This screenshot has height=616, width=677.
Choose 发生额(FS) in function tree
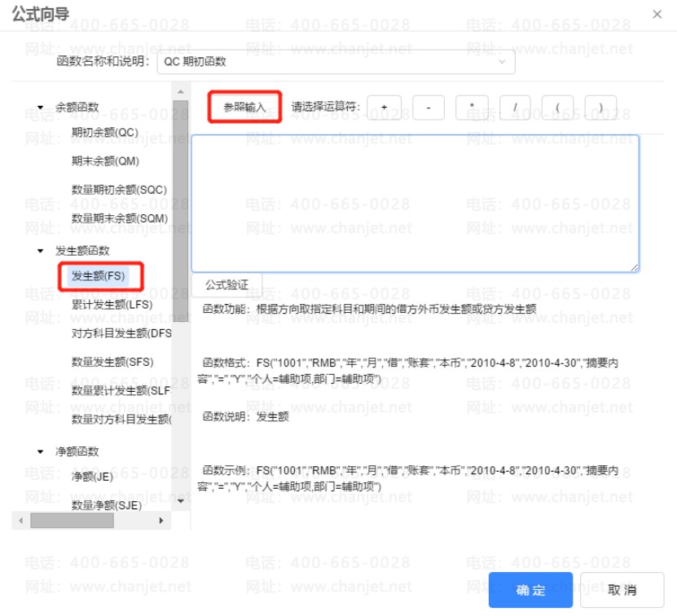pos(99,275)
